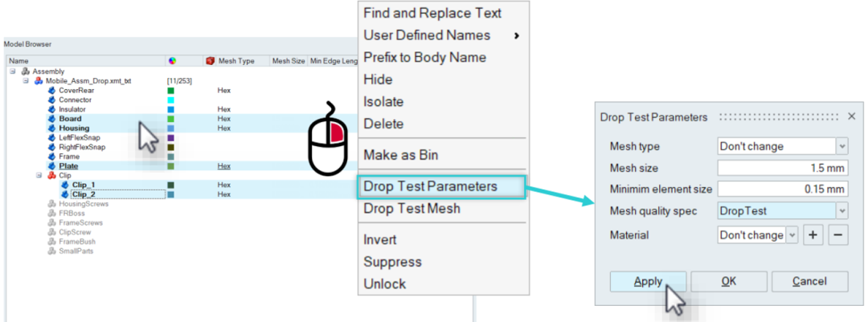Click the red Clip assembly icon

coord(51,175)
